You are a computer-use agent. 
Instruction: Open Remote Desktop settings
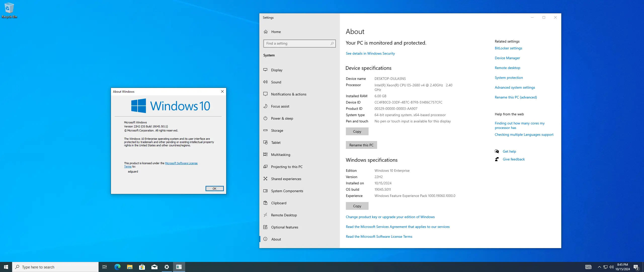pyautogui.click(x=284, y=215)
